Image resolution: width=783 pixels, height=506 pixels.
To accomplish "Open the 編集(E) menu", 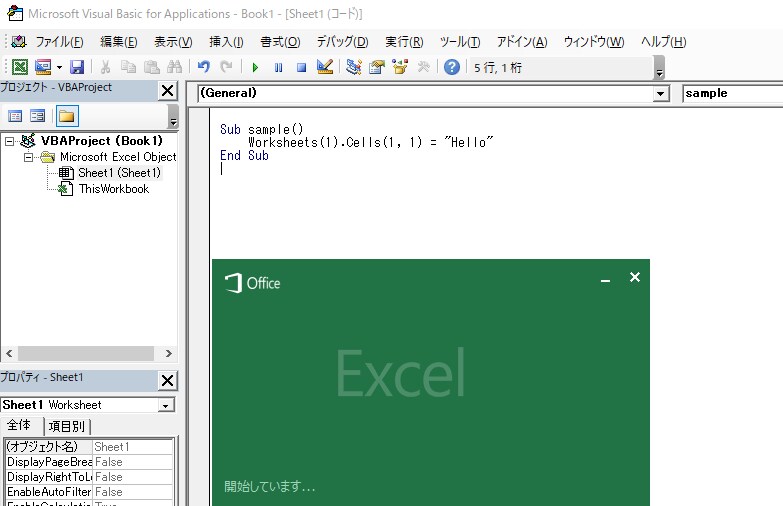I will point(118,42).
